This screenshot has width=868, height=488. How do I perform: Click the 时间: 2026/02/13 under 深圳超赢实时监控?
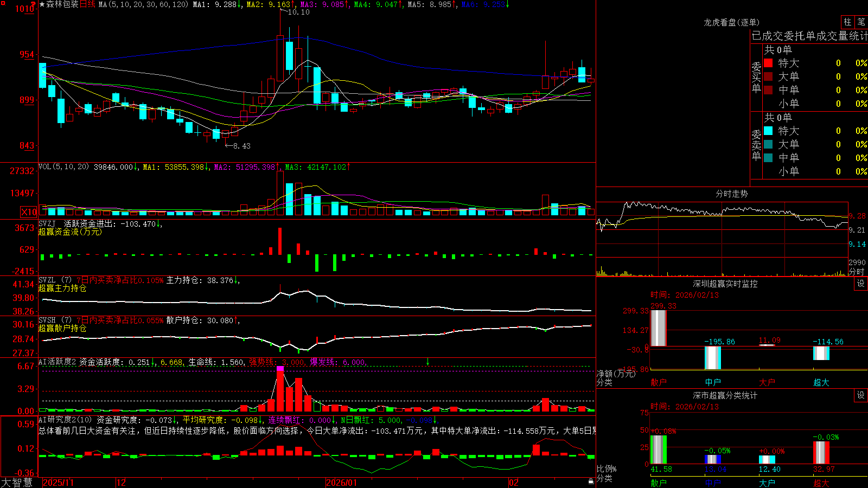click(685, 295)
